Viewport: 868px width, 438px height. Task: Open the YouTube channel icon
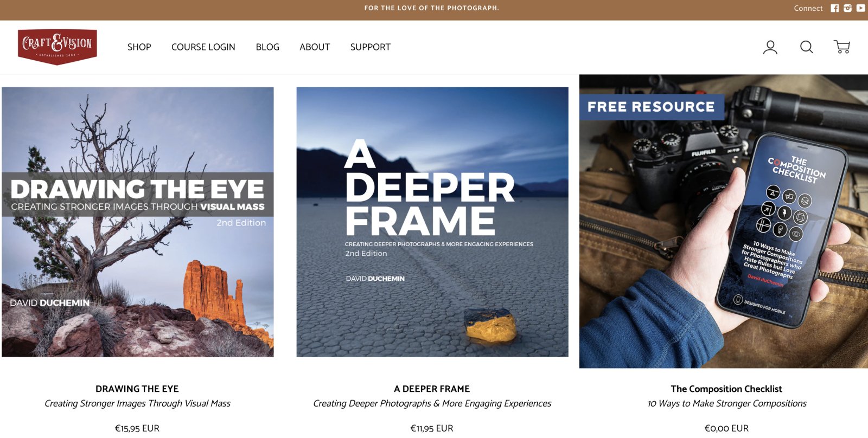point(861,8)
